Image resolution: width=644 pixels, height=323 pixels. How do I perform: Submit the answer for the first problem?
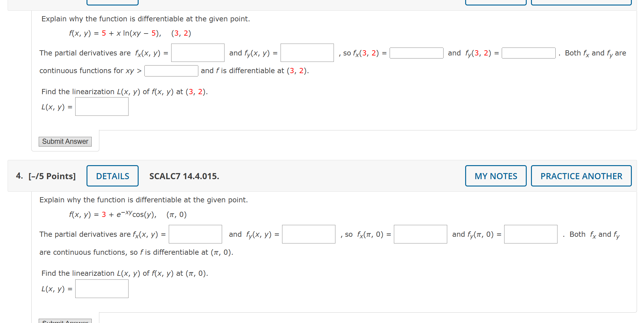pyautogui.click(x=65, y=141)
